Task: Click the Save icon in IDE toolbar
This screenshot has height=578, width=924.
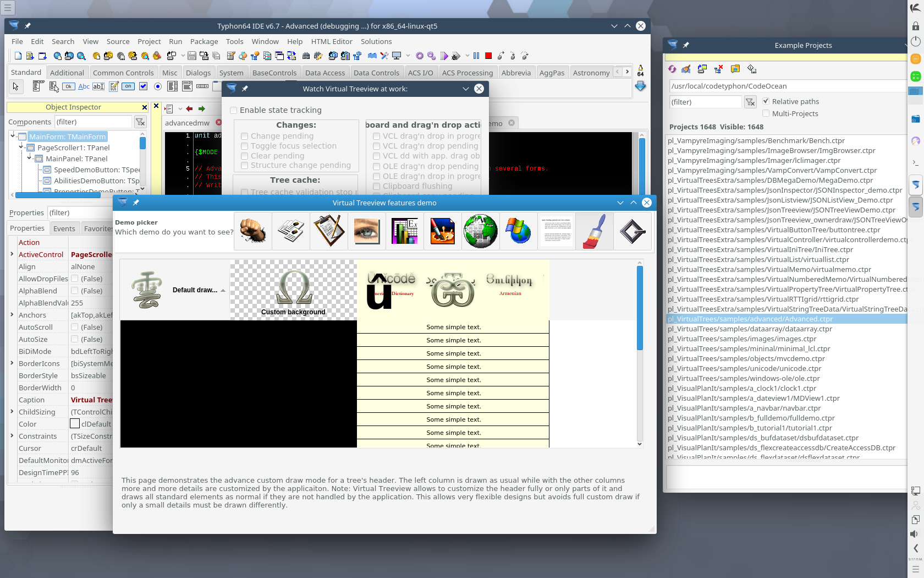Action: [x=192, y=56]
